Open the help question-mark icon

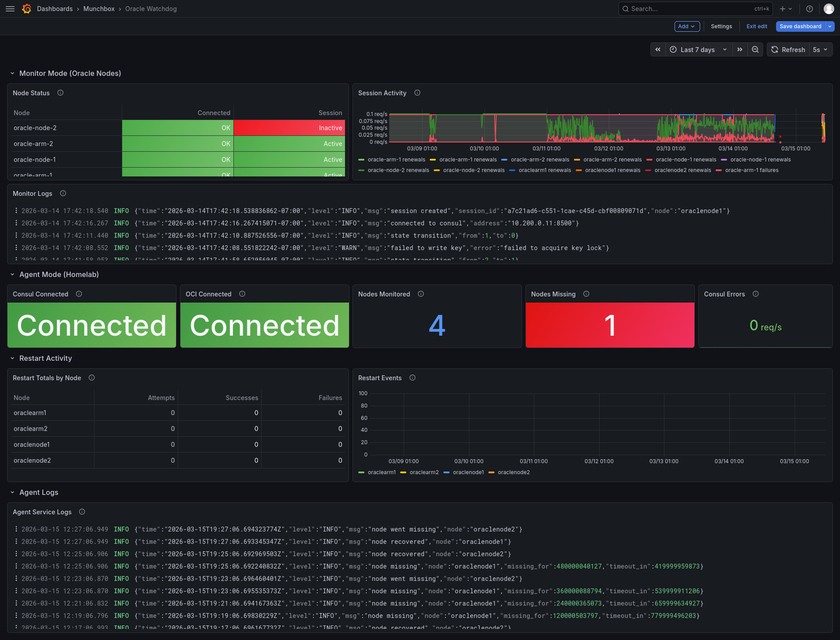(x=810, y=9)
